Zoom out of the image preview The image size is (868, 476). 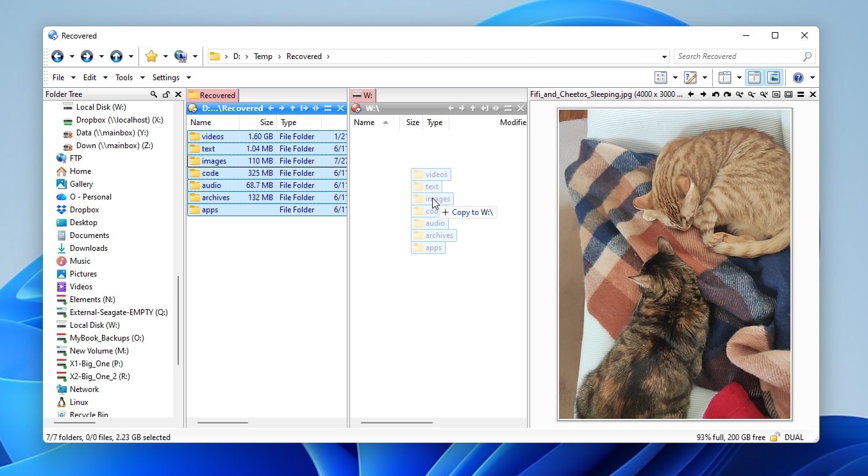(751, 94)
